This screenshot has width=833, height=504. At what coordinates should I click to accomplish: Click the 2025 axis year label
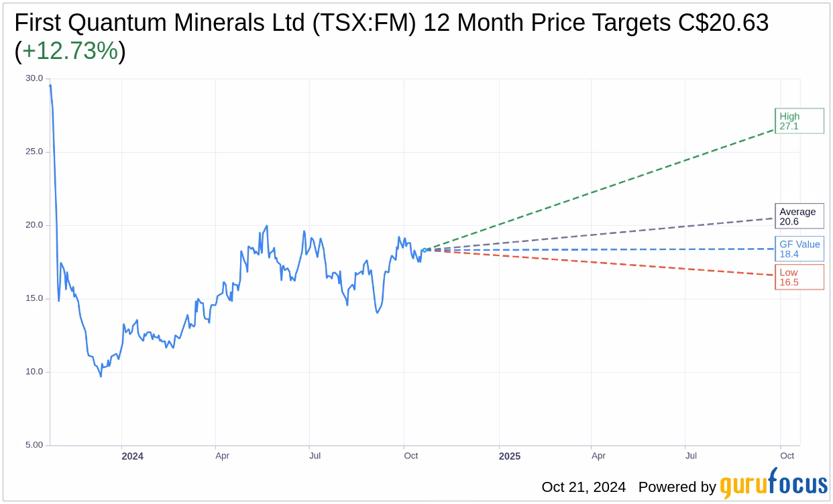pyautogui.click(x=509, y=456)
